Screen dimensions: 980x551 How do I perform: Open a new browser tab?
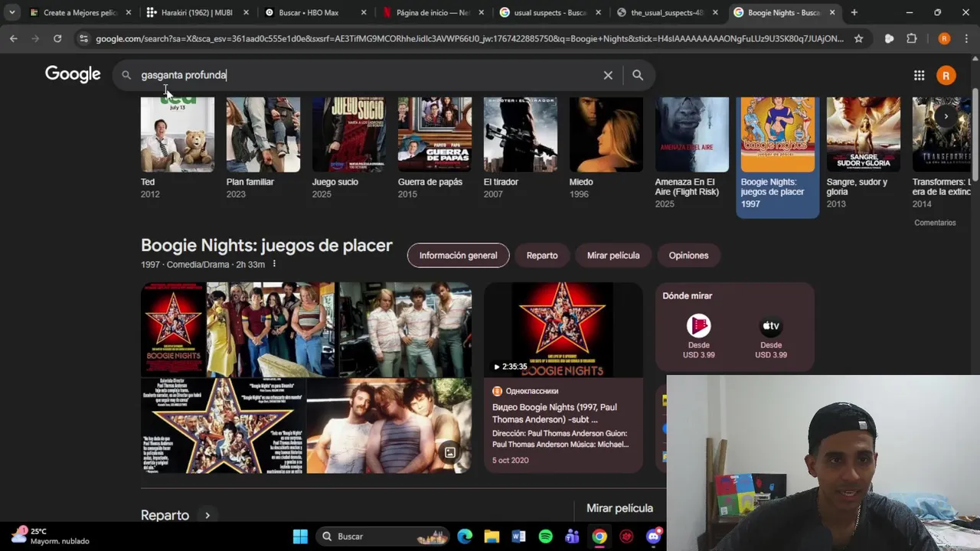coord(854,12)
